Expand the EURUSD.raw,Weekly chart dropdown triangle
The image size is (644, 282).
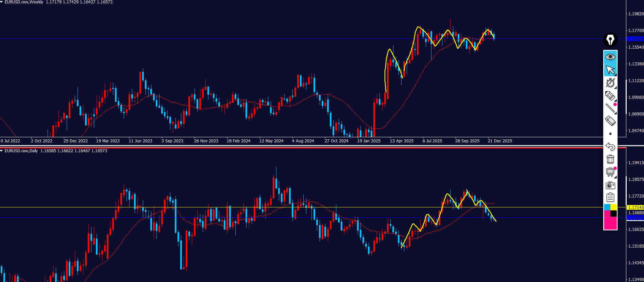coord(2,2)
